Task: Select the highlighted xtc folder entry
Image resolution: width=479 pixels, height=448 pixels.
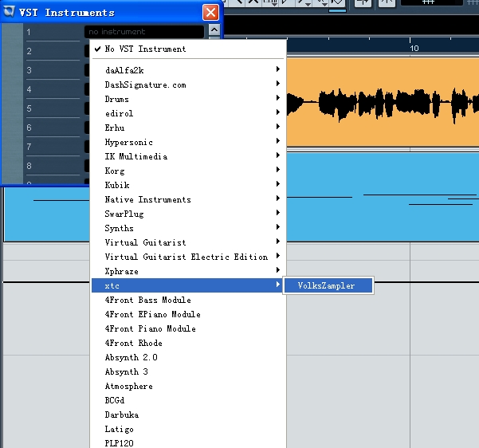Action: [188, 285]
